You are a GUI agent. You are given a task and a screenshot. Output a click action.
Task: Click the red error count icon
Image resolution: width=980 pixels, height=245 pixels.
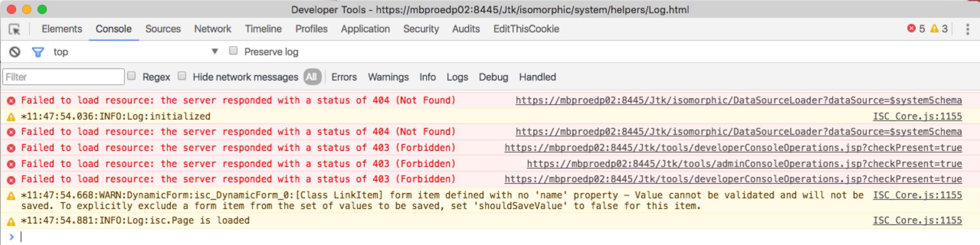point(911,29)
